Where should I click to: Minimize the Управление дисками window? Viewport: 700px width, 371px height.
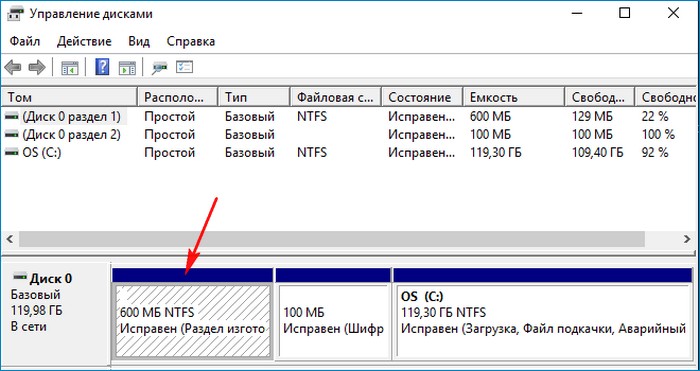pos(577,13)
